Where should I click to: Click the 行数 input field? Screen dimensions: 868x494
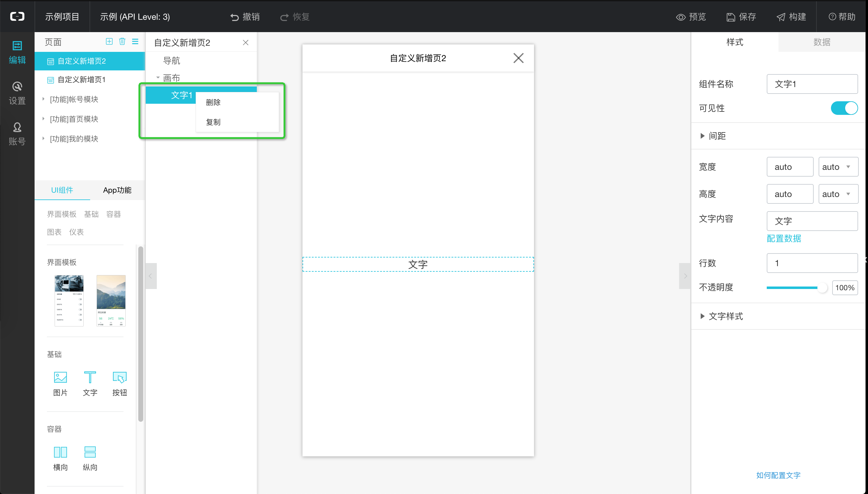coord(812,263)
